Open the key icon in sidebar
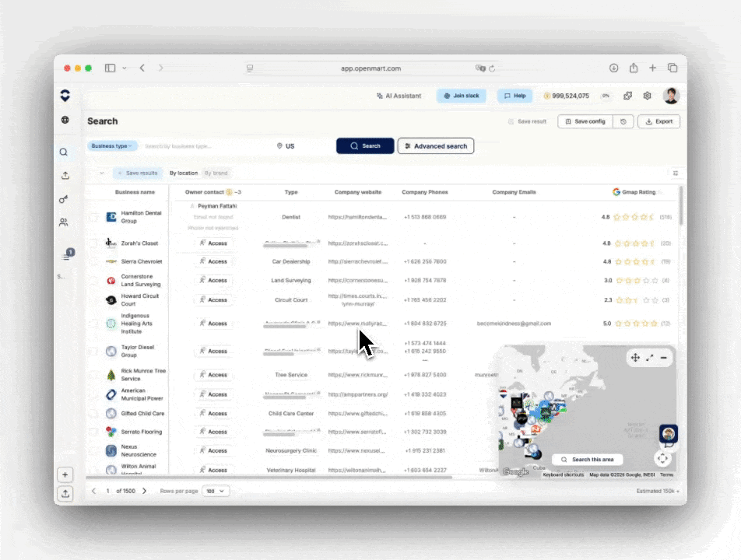Screen dimensions: 741x560 pyautogui.click(x=63, y=199)
